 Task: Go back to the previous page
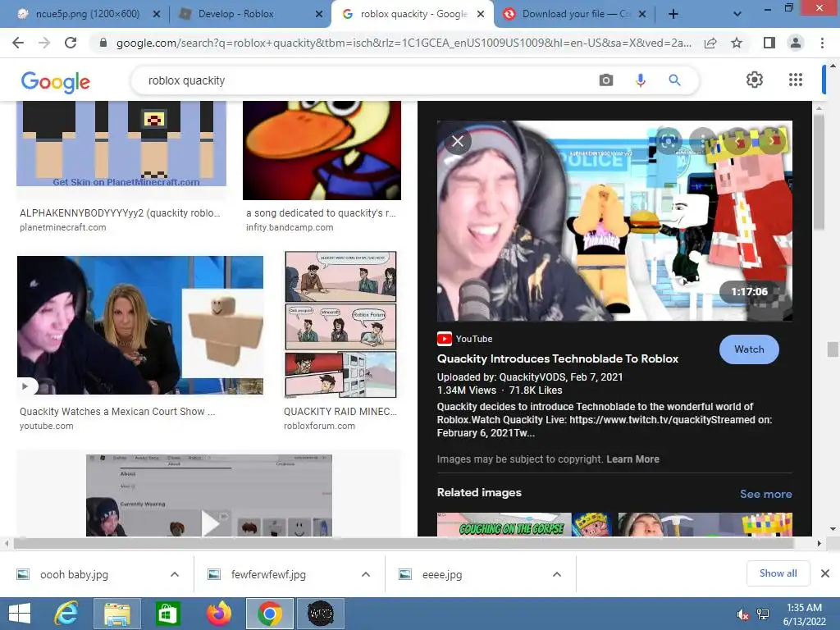[x=18, y=43]
